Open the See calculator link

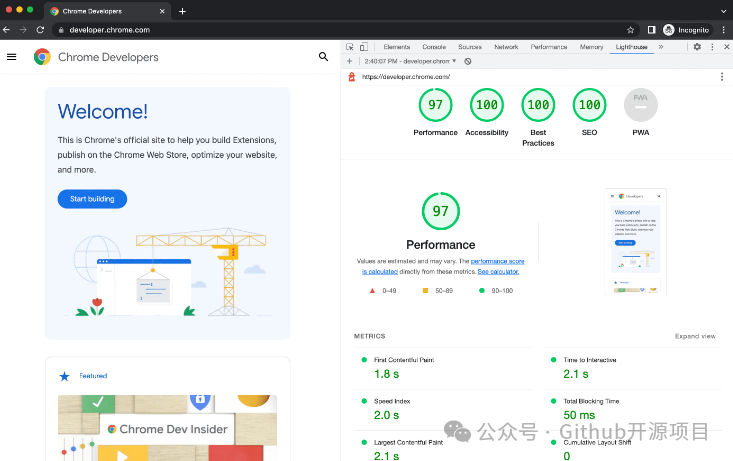(498, 272)
